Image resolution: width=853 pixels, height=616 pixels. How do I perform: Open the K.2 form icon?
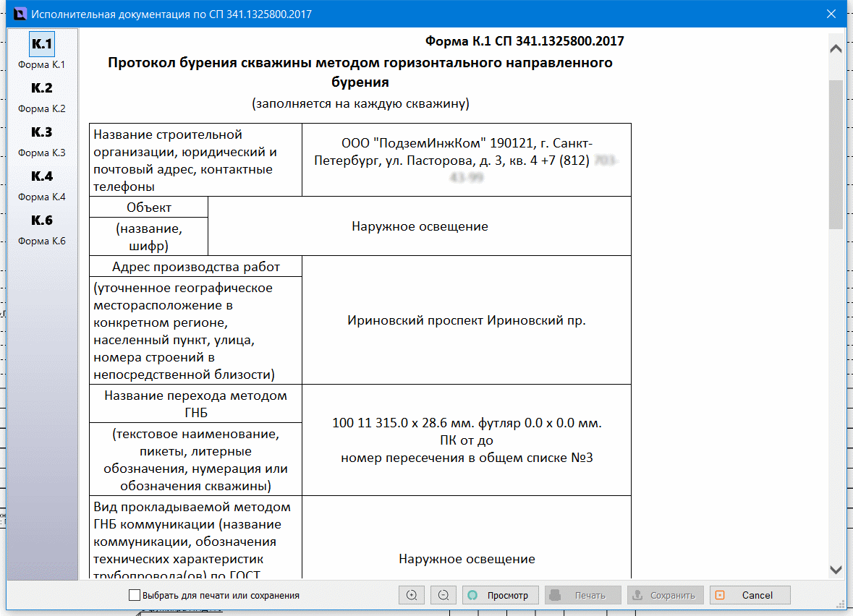(42, 88)
